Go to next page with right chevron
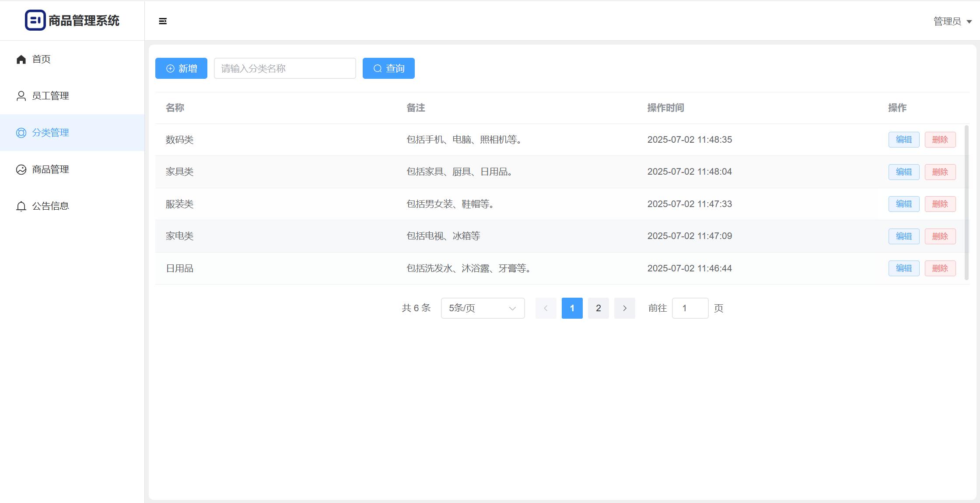The width and height of the screenshot is (980, 503). (624, 308)
